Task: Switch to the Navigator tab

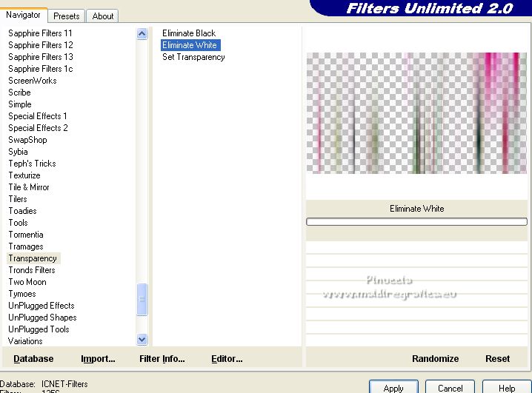Action: [x=23, y=16]
